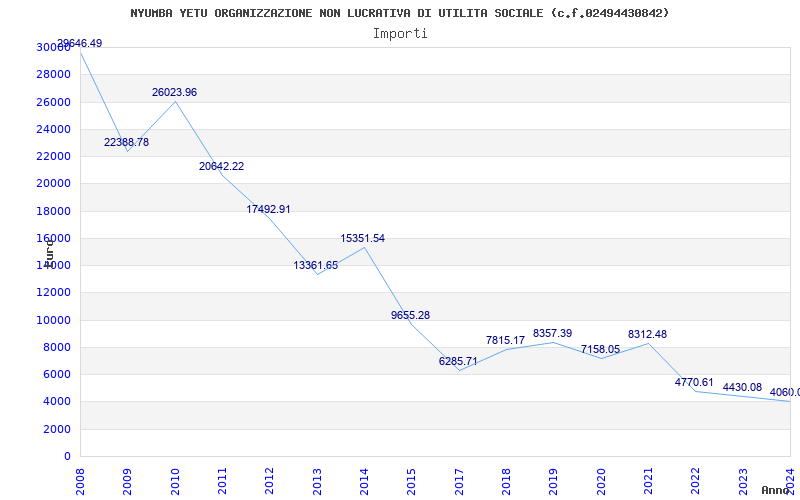800x500 pixels.
Task: Click the y-axis value 0
Action: coord(67,457)
